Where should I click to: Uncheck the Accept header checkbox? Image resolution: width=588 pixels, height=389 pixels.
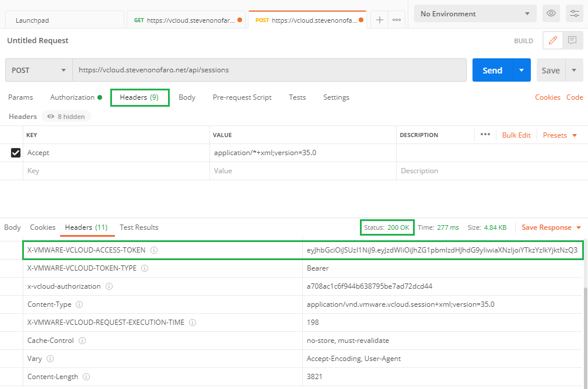point(16,153)
